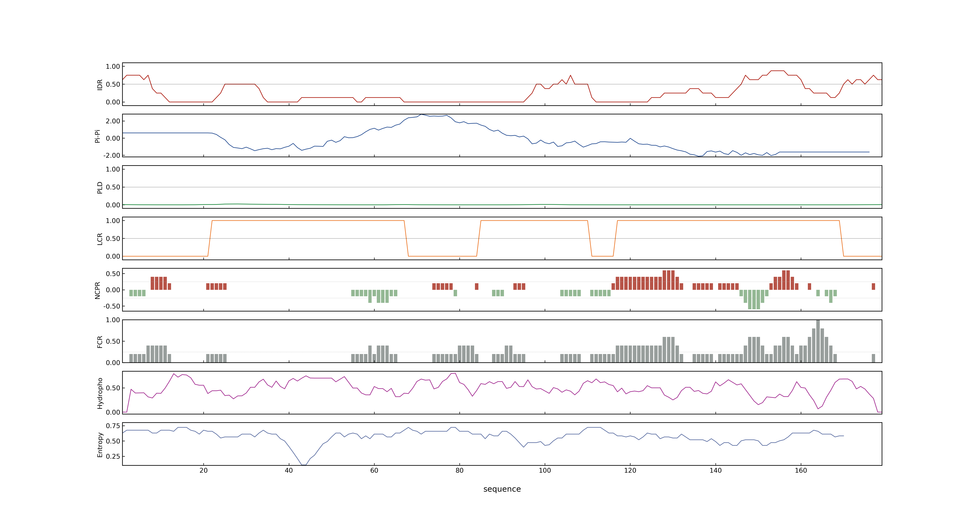Click x-axis tick label 60
The height and width of the screenshot is (523, 980).
tap(374, 470)
